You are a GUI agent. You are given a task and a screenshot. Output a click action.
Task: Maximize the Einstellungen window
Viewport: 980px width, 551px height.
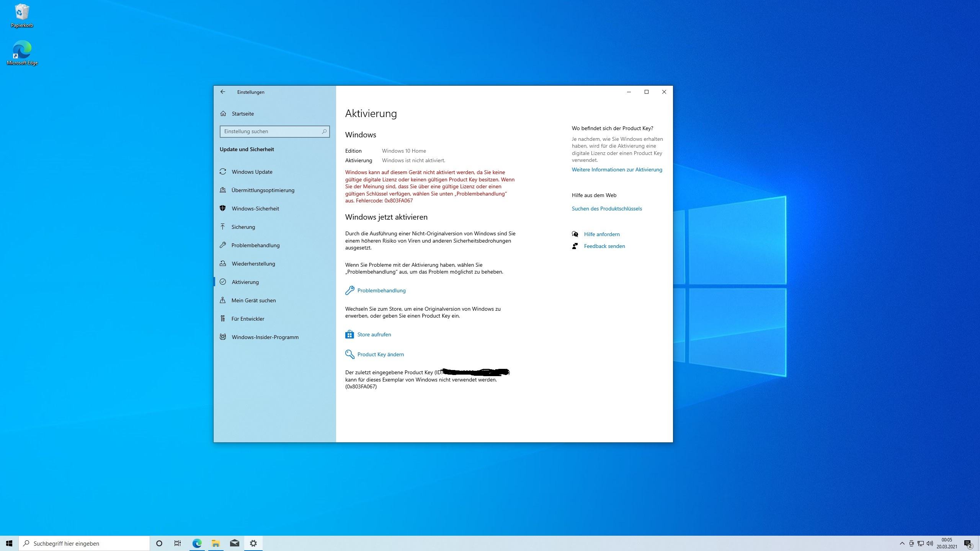pos(647,92)
